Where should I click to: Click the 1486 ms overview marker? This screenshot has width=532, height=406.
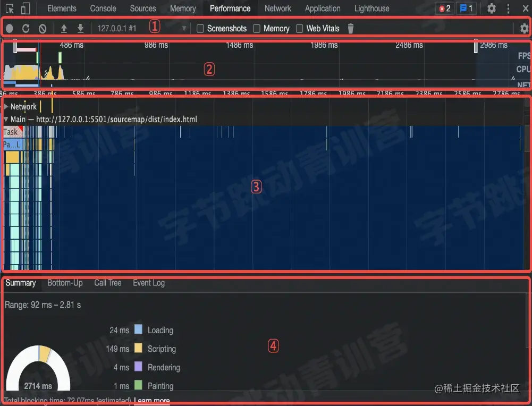click(240, 45)
